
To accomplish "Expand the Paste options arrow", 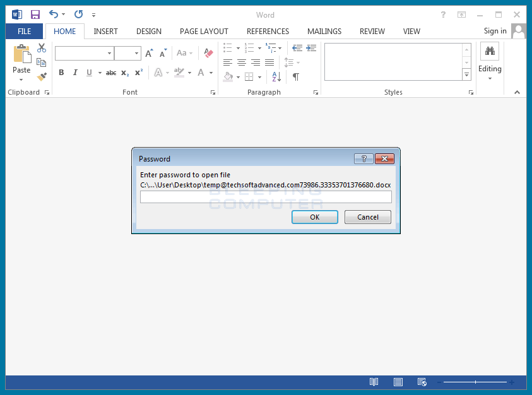I will (21, 80).
